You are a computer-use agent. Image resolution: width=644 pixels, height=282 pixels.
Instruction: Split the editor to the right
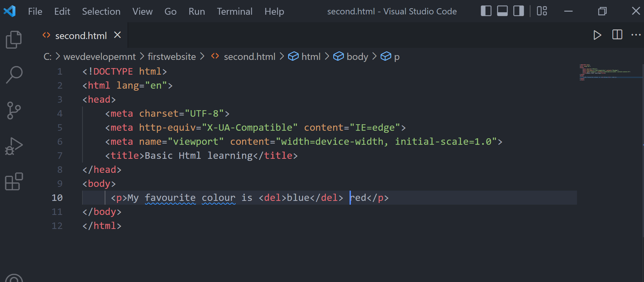click(617, 35)
